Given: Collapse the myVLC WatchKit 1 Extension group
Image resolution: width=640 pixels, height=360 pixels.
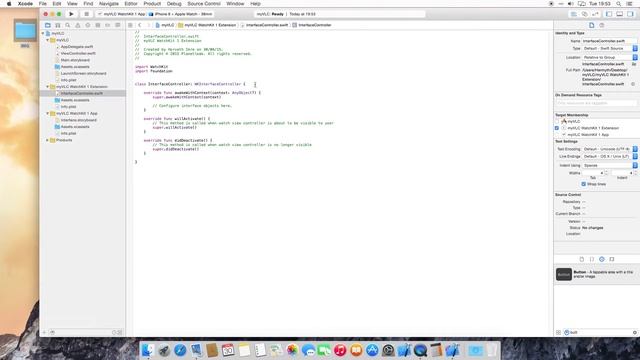Looking at the screenshot, I should (48, 87).
